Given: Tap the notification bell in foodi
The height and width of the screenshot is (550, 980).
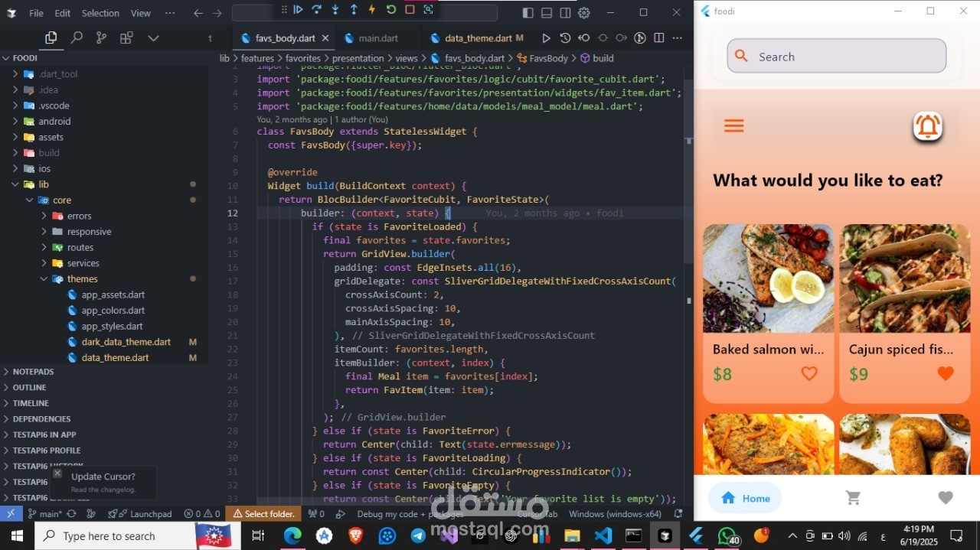Looking at the screenshot, I should (x=928, y=126).
